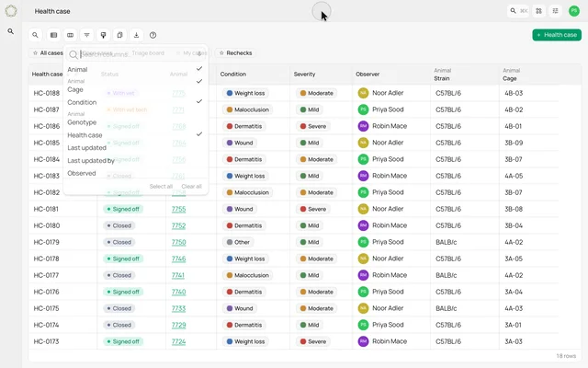Sort by the Observer column header

click(x=367, y=74)
